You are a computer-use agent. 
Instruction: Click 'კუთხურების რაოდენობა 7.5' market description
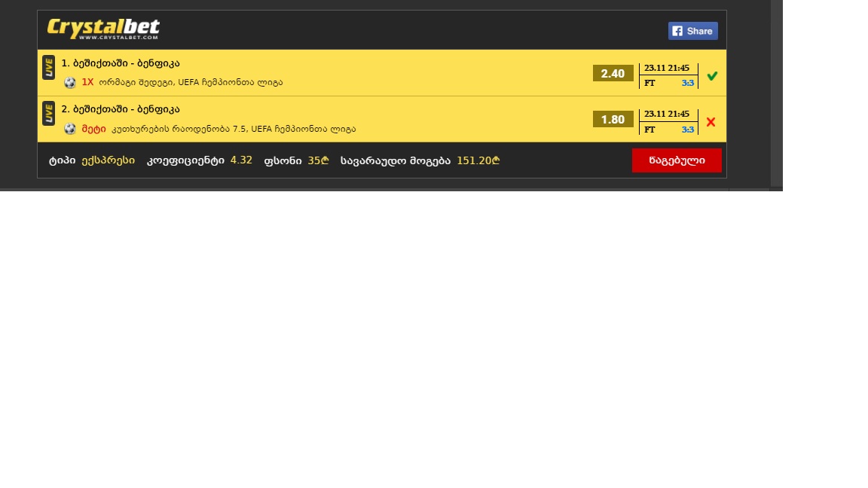point(179,129)
